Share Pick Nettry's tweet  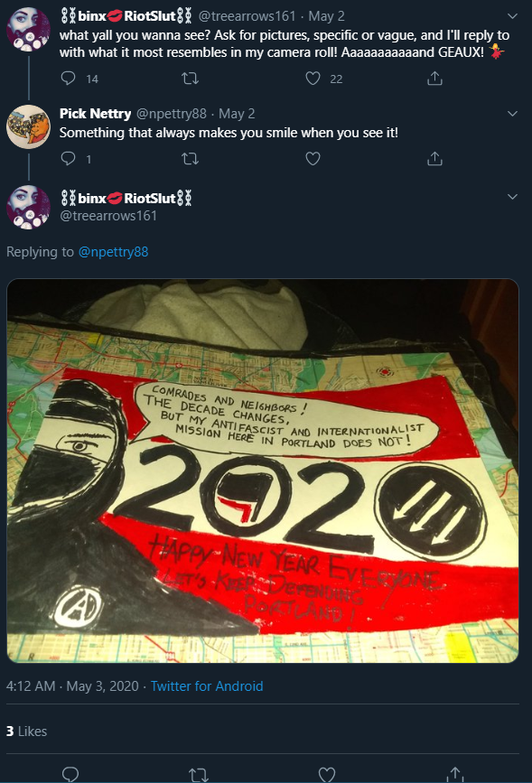[434, 159]
